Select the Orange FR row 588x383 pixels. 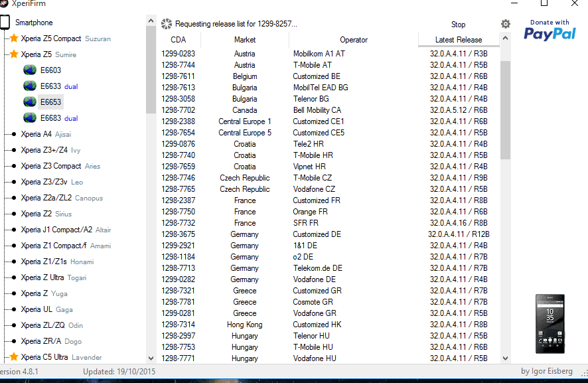[x=328, y=212]
